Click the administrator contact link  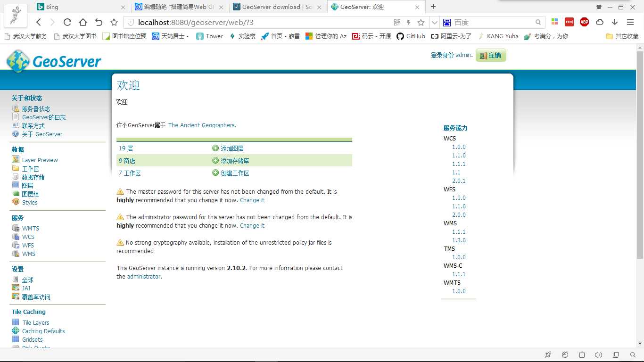pos(144,277)
